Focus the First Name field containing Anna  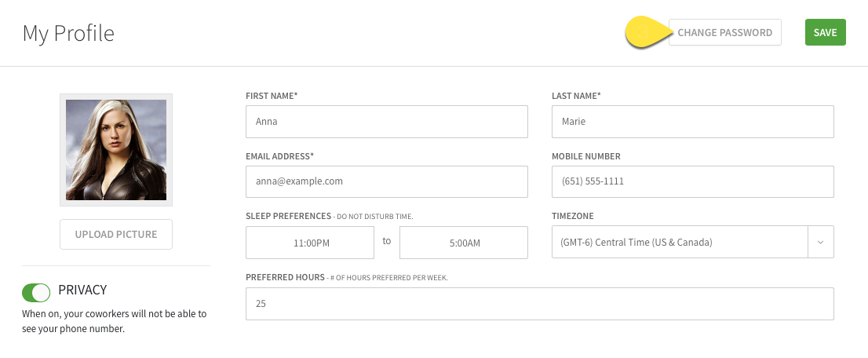tap(386, 122)
